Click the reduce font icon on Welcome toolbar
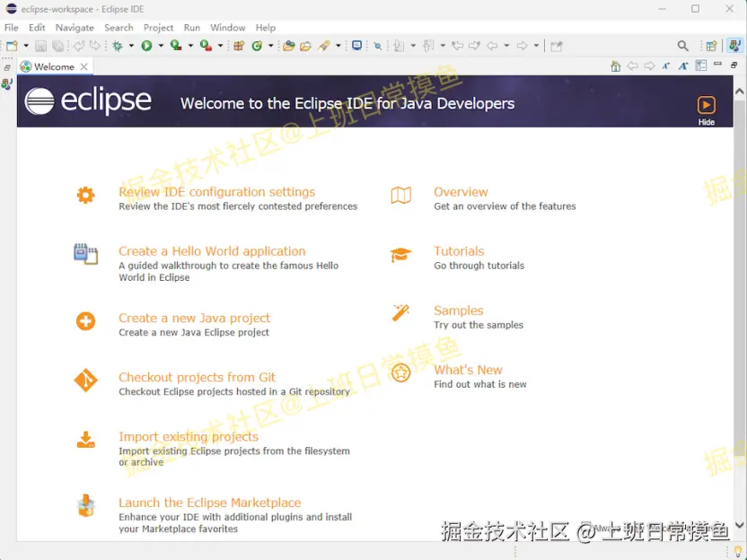This screenshot has width=747, height=560. (x=665, y=65)
